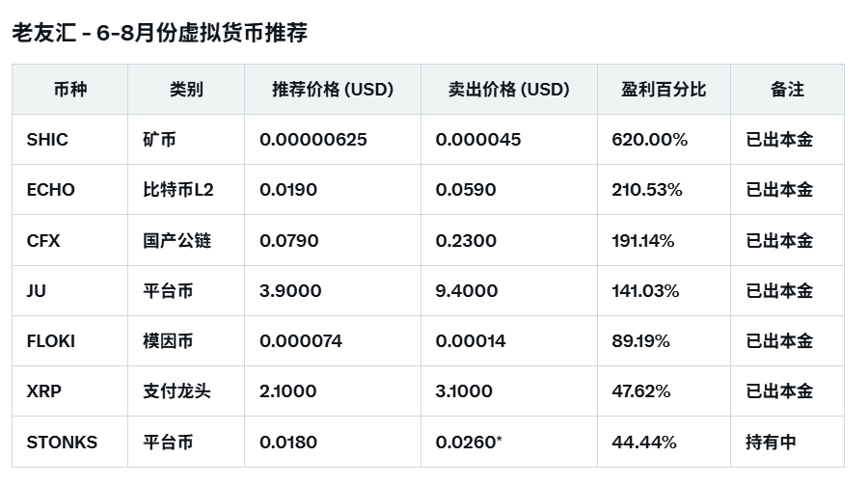Click the 类别 column header
This screenshot has height=484, width=868.
(x=186, y=90)
